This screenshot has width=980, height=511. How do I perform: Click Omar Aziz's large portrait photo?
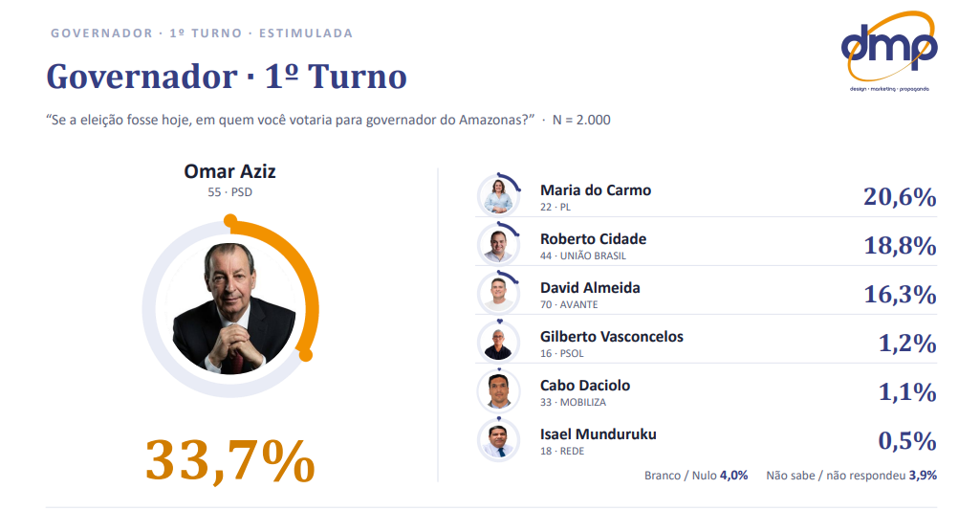[x=230, y=308]
